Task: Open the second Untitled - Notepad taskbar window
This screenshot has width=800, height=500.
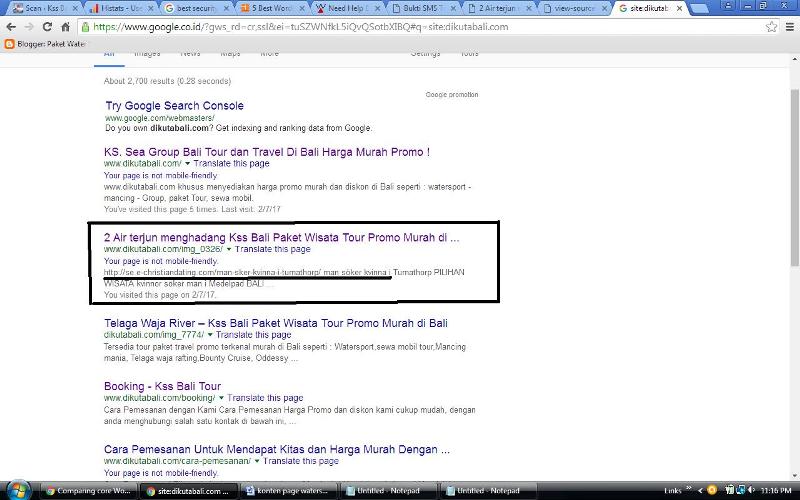Action: (487, 491)
